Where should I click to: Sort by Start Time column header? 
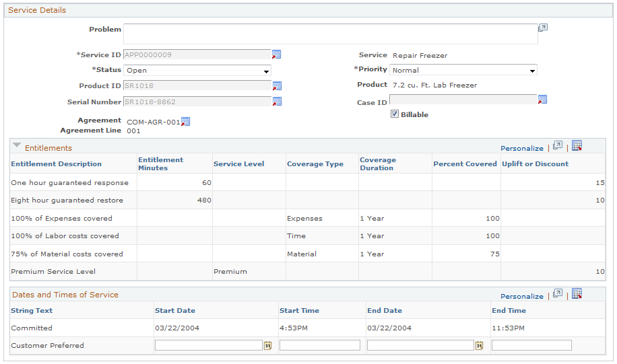click(x=300, y=311)
